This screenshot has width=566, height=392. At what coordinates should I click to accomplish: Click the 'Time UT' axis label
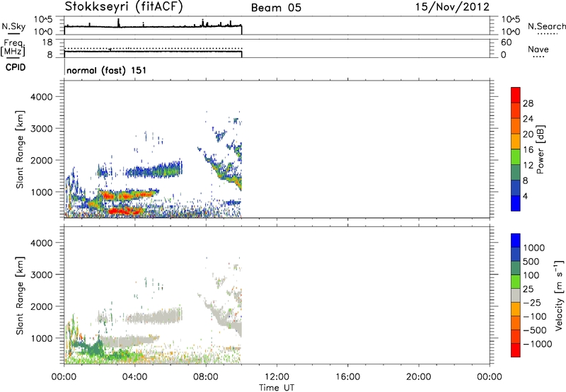(277, 388)
